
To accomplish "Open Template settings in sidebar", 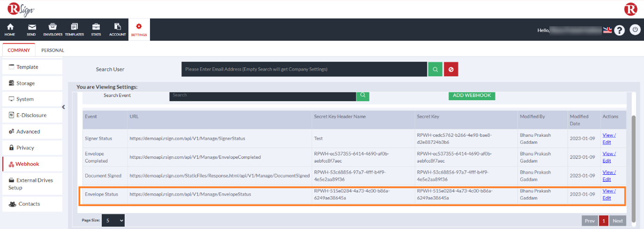I will (32, 67).
